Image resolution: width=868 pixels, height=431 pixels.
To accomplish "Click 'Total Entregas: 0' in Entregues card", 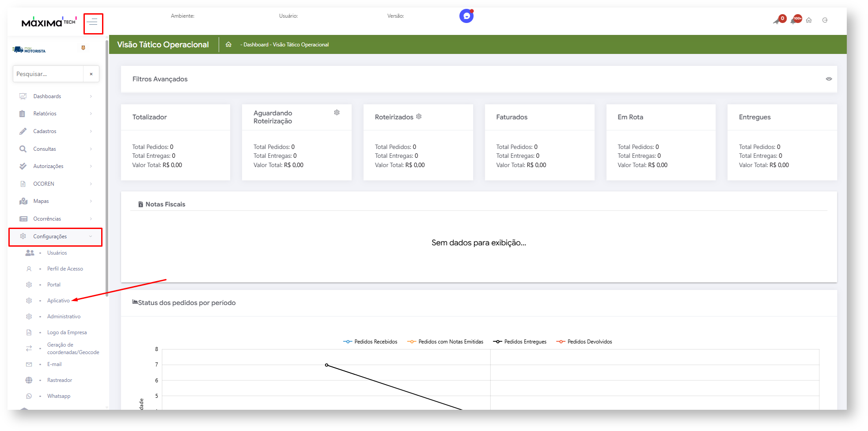I will pos(761,156).
